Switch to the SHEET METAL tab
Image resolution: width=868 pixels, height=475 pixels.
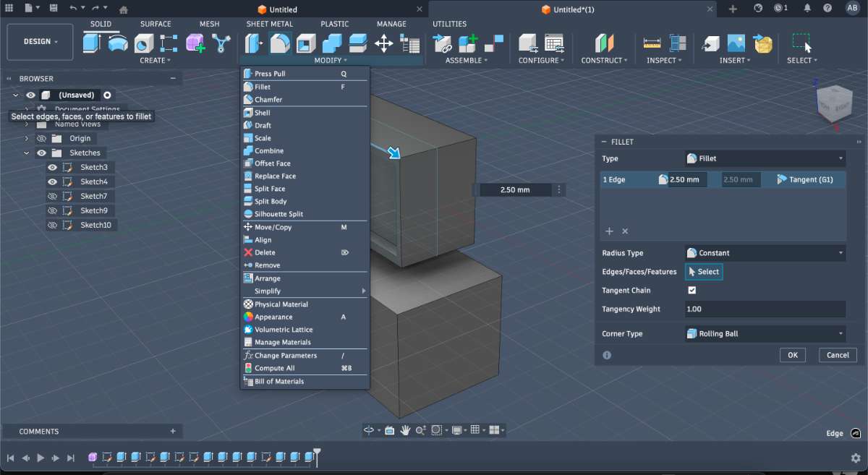(269, 24)
